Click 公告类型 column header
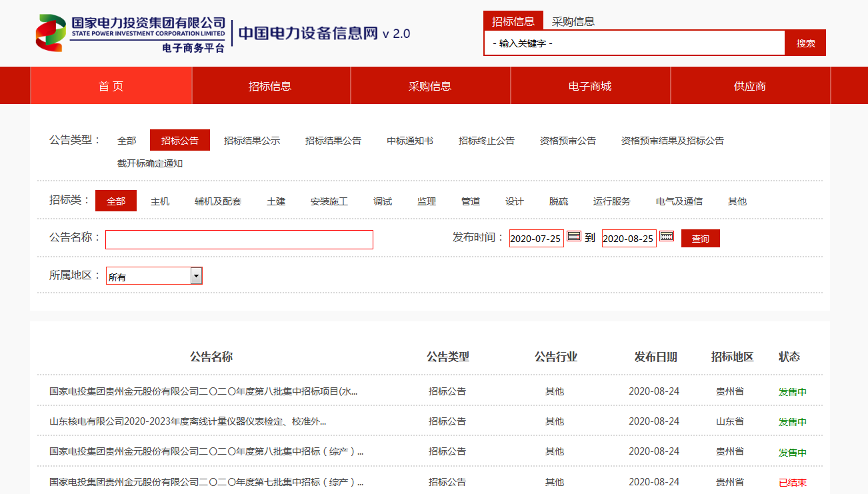This screenshot has width=868, height=494. (448, 357)
